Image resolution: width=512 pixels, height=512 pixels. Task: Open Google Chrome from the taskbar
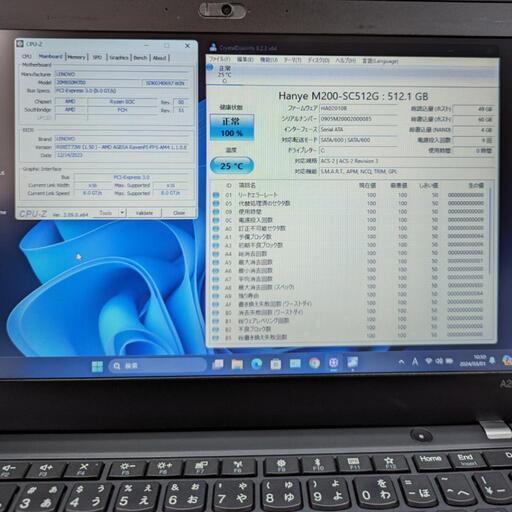tap(314, 363)
